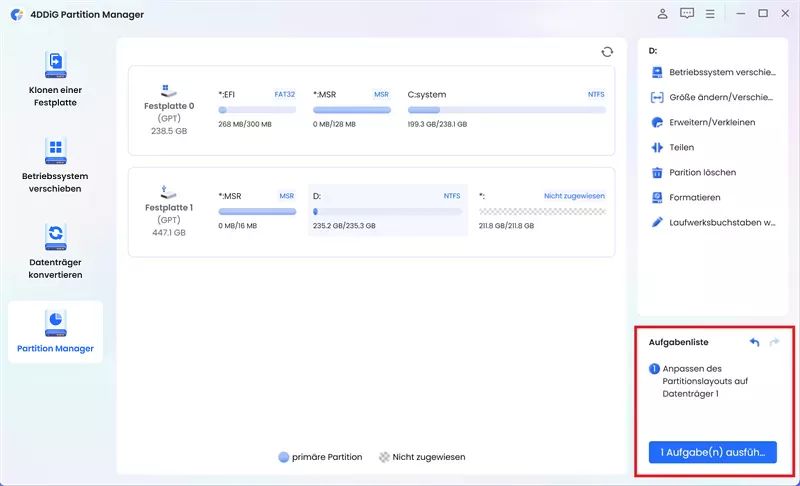Minimize the 4DDiG window
Image resolution: width=800 pixels, height=486 pixels.
click(741, 14)
